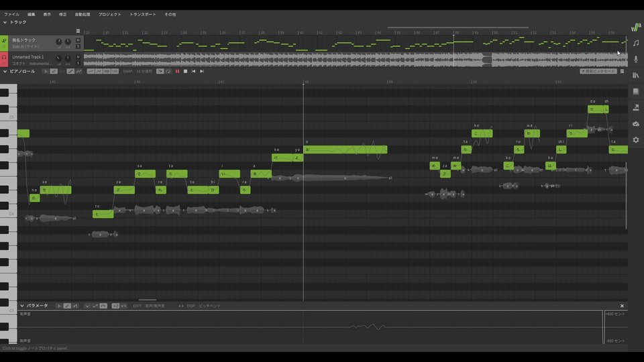Select parameter panel pointer tool
The height and width of the screenshot is (362, 644).
pos(59,306)
